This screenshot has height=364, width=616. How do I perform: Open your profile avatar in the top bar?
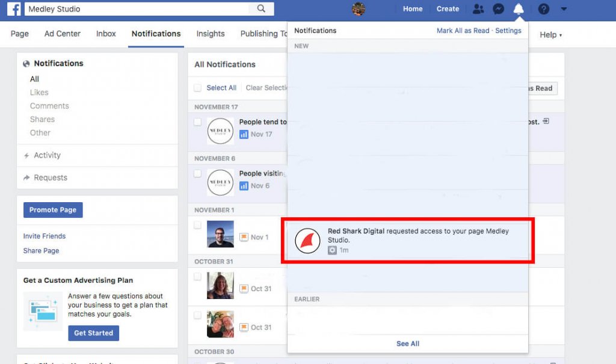click(x=359, y=9)
